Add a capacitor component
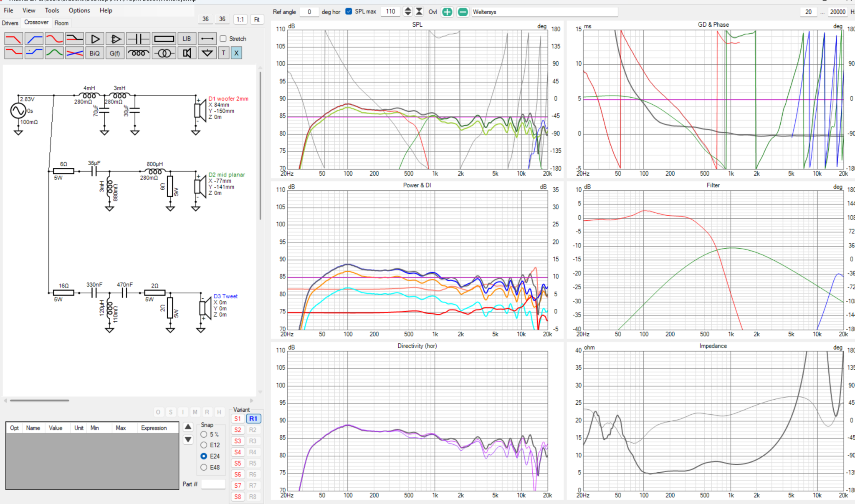The width and height of the screenshot is (855, 504). pos(138,39)
